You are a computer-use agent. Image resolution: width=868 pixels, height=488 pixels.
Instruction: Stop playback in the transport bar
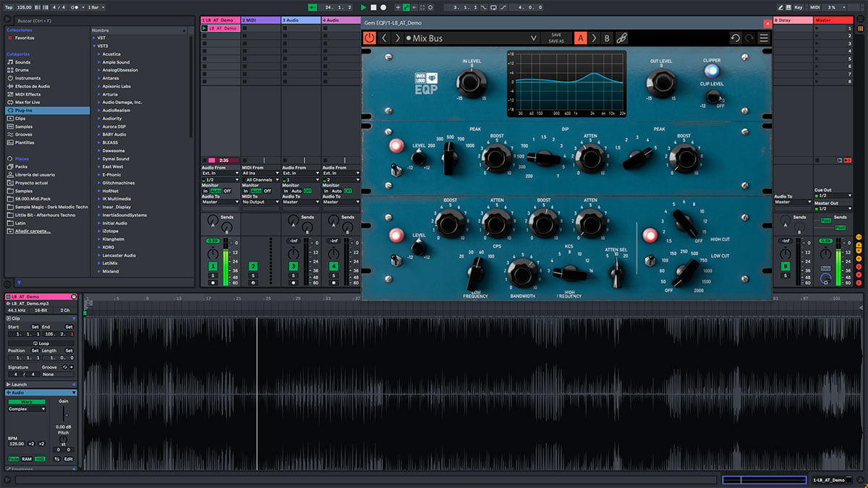(x=373, y=7)
